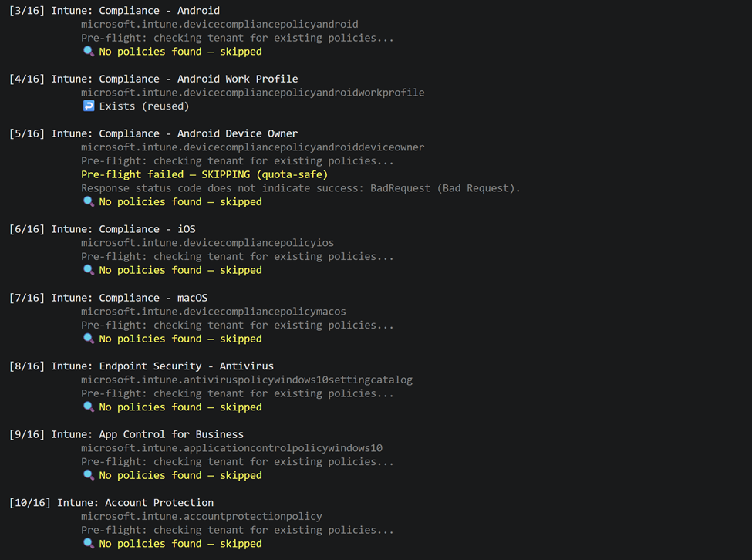Click the [8/16] Endpoint Security - Antivirus heading
The height and width of the screenshot is (560, 752).
click(141, 366)
